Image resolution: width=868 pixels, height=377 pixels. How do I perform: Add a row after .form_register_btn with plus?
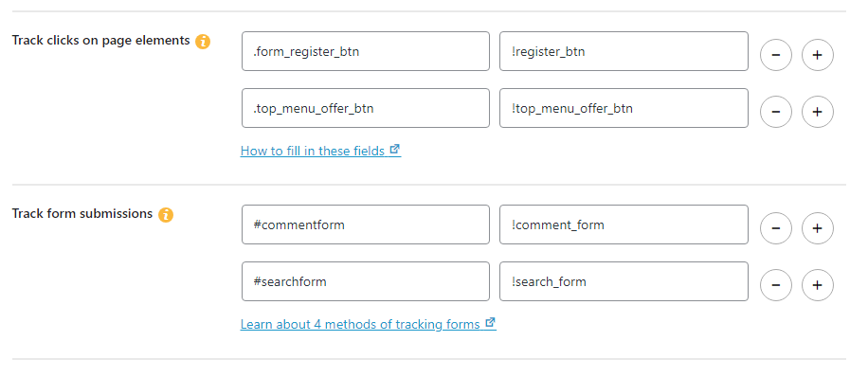coord(818,55)
